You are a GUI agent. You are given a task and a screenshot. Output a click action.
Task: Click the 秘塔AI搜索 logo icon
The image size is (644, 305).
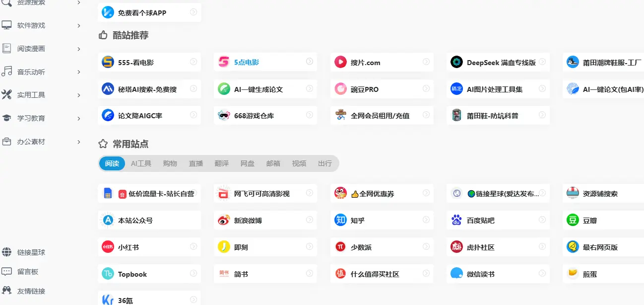click(108, 89)
